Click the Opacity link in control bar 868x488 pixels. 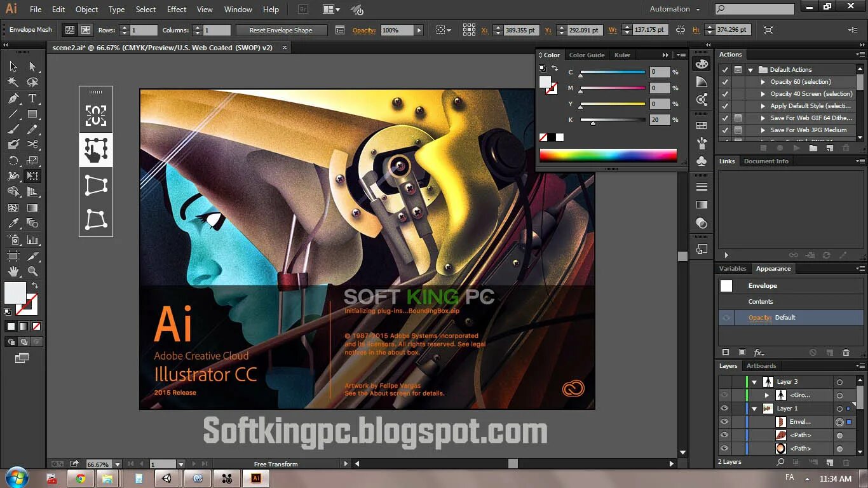[x=364, y=30]
